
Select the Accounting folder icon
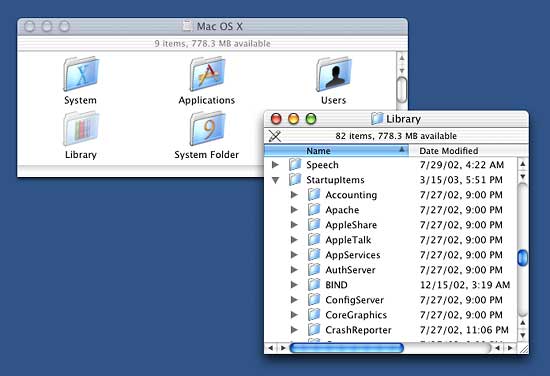tap(314, 195)
